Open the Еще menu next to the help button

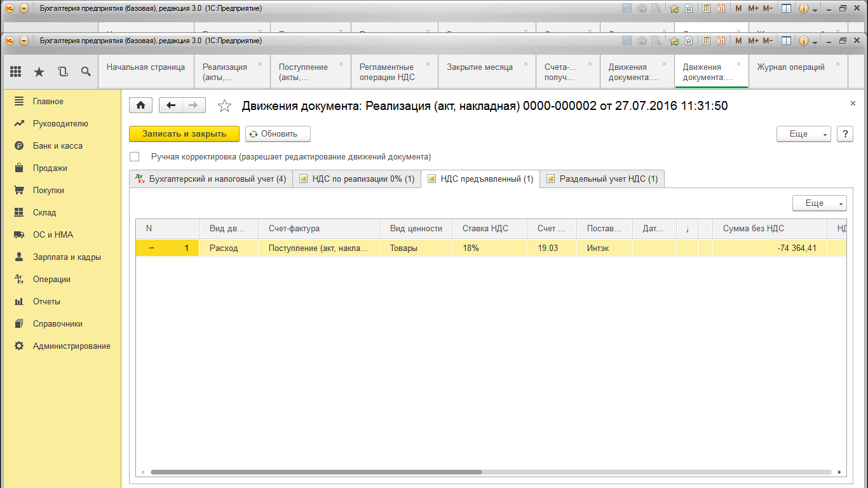[x=803, y=133]
